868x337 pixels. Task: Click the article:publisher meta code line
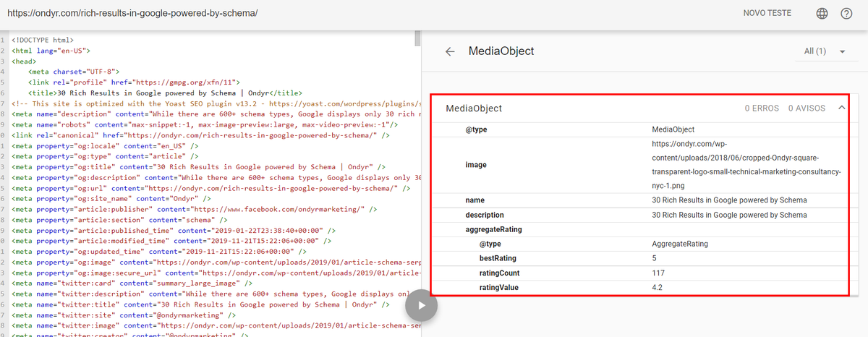point(195,209)
